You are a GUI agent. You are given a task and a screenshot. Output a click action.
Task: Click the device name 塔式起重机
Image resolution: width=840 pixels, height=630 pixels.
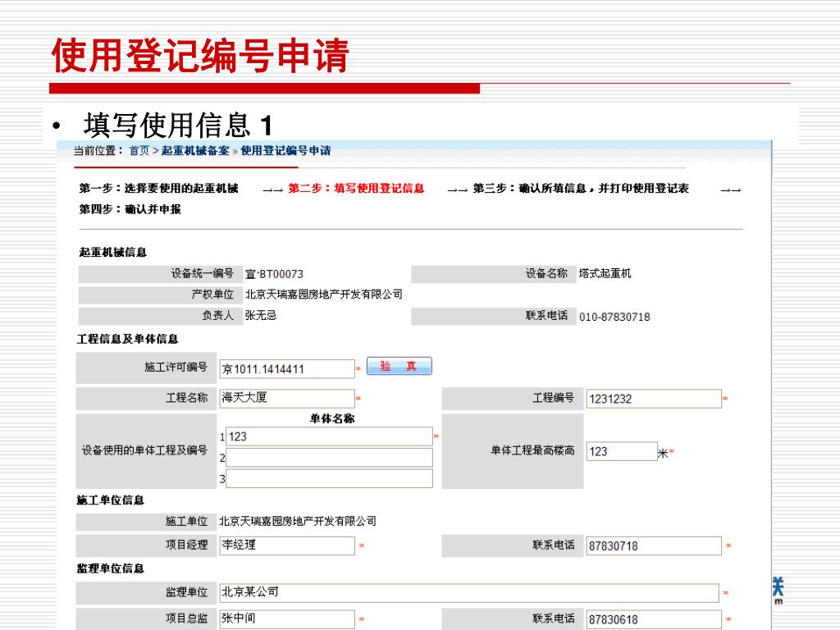[605, 274]
